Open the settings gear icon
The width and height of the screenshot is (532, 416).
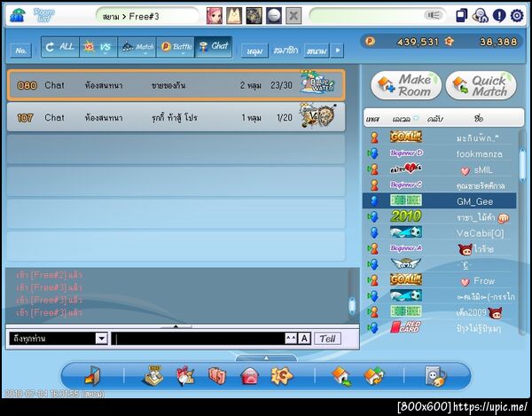pos(517,16)
